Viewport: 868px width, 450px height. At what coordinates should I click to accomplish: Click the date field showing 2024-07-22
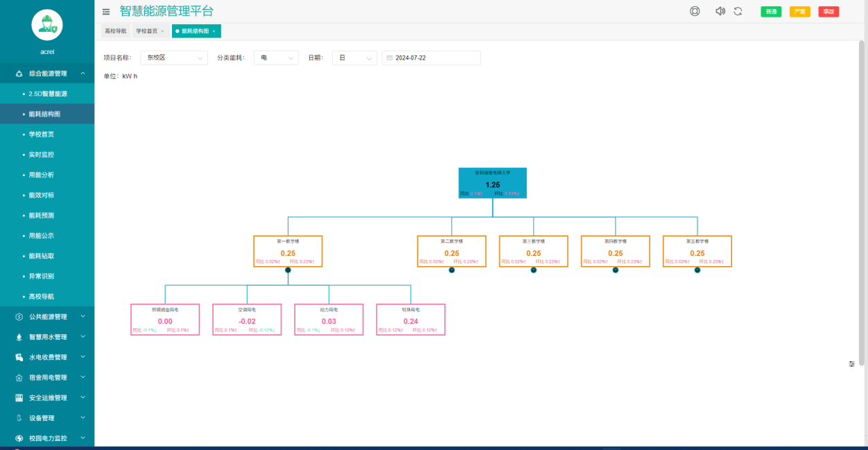click(x=431, y=58)
